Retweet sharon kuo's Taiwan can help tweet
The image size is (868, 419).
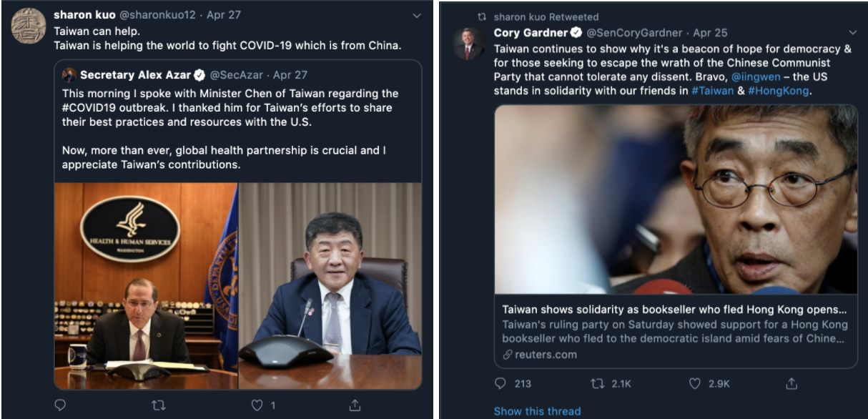(x=159, y=405)
